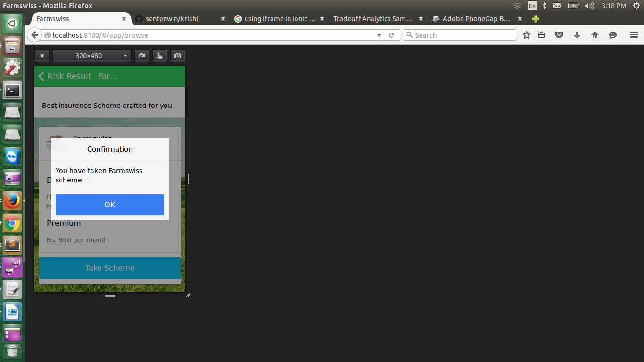The image size is (644, 362).
Task: Switch to the Adobe PhoneGap Build tab
Action: (476, 19)
